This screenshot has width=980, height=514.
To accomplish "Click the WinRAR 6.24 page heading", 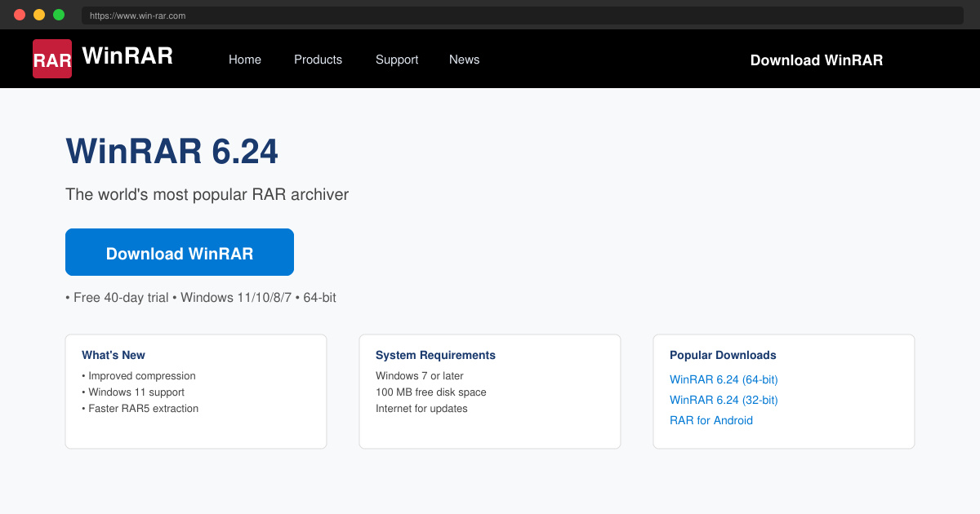I will tap(171, 152).
